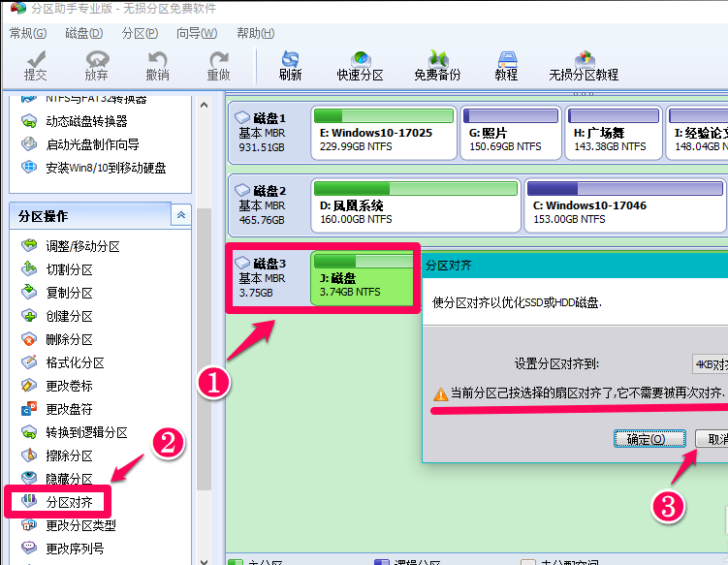Viewport: 728px width, 565px height.
Task: Open the 磁盘 menu
Action: coord(83,33)
